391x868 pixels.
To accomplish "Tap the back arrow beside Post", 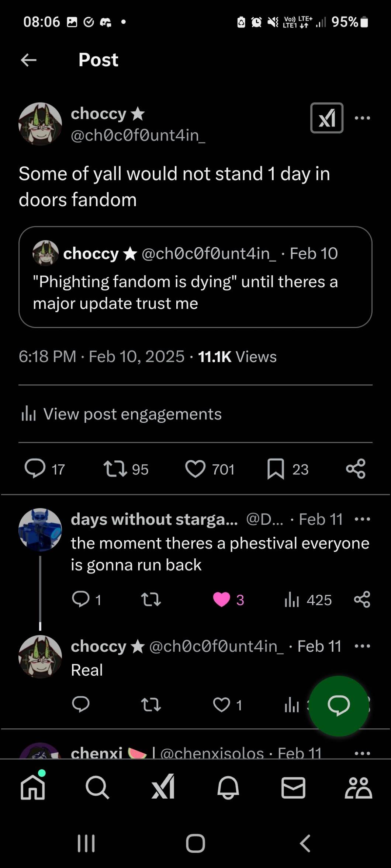I will [x=28, y=60].
